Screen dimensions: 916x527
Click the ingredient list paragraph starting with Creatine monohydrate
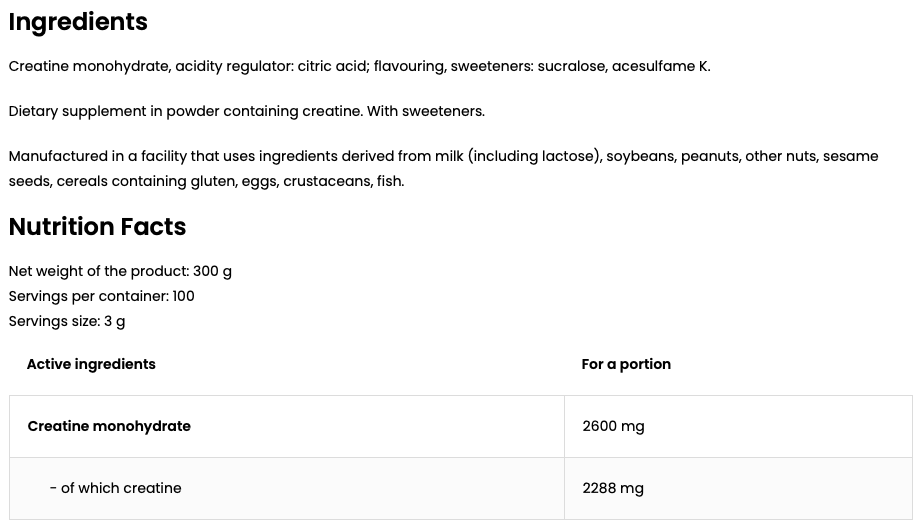tap(359, 67)
